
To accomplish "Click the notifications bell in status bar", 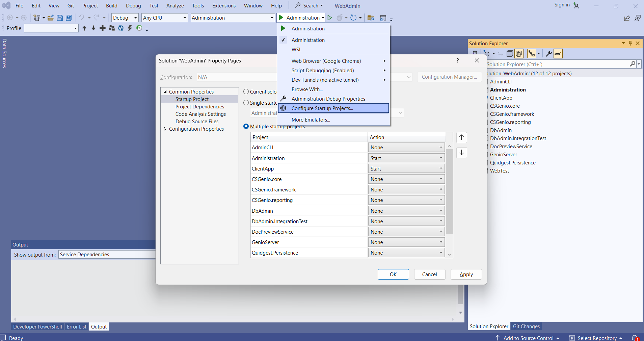I will [x=635, y=338].
